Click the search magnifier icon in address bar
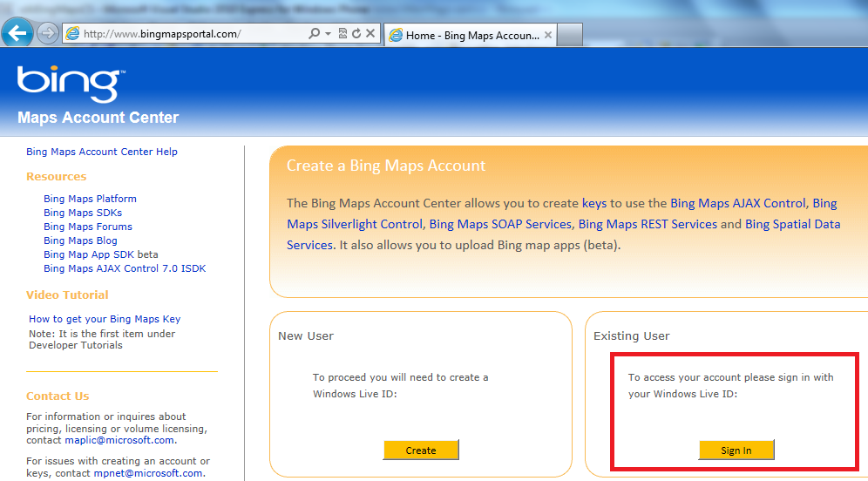868x481 pixels. [315, 34]
